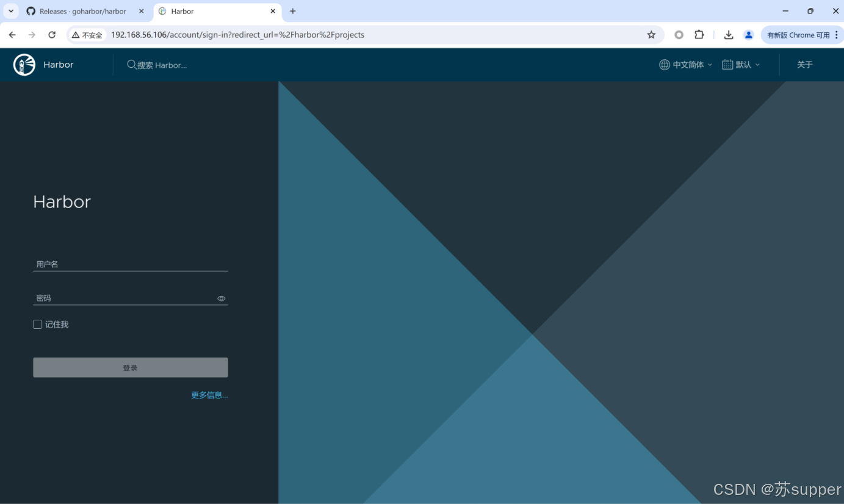Close the Harbor browser tab
The image size is (844, 504).
(x=273, y=11)
